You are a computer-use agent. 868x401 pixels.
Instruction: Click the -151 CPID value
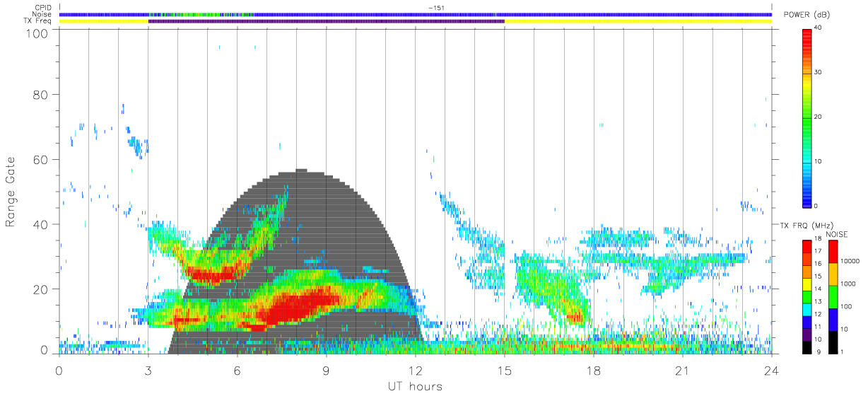pyautogui.click(x=435, y=8)
